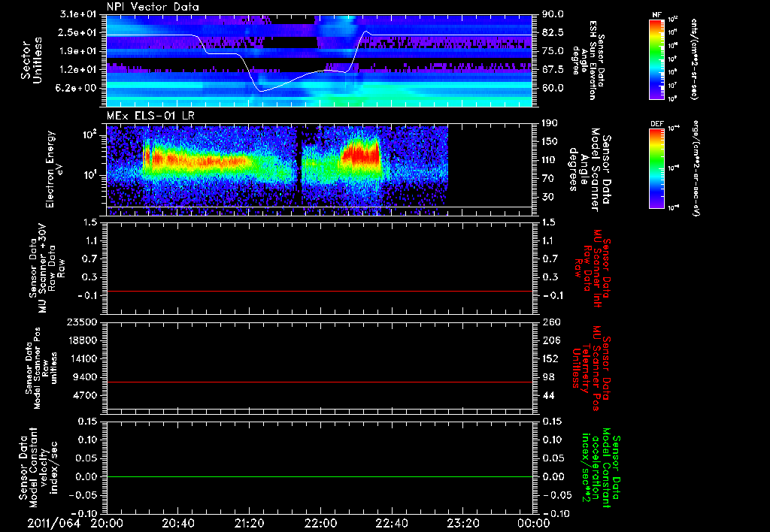
Task: Click the 'DEF' label above the color bar
Action: point(656,124)
